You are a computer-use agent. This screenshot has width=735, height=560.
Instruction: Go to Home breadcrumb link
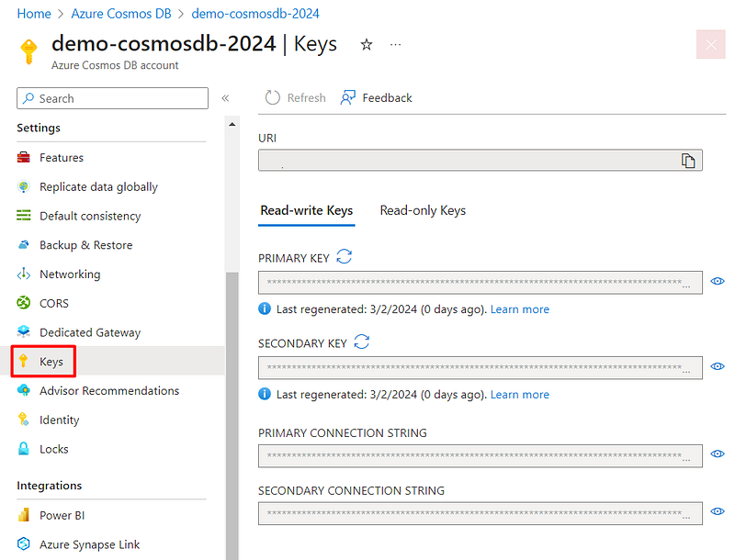[34, 14]
